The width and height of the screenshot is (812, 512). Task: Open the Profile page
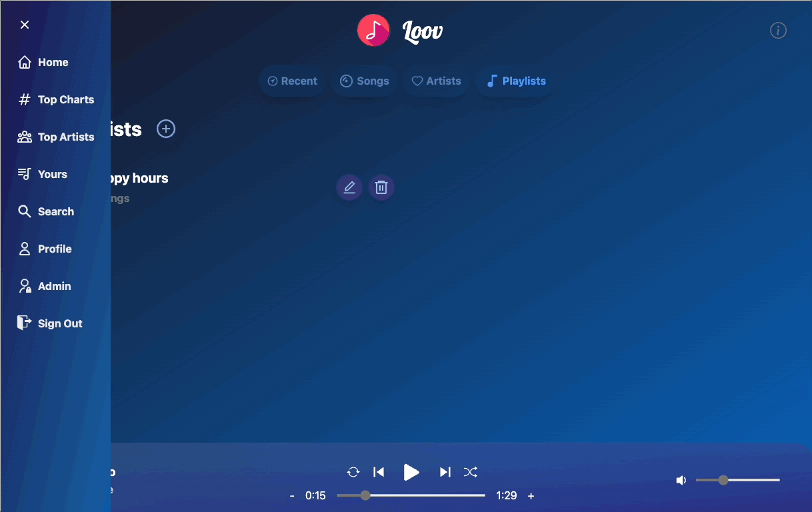click(45, 249)
